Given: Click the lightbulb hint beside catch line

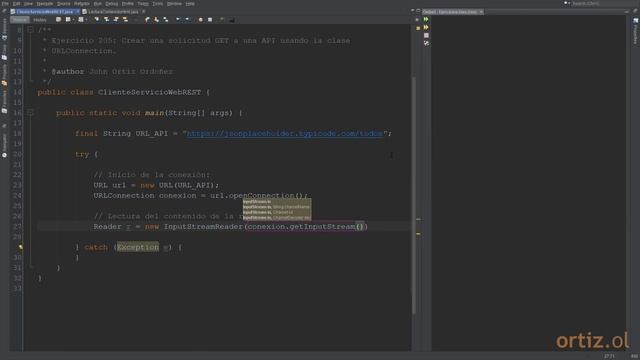Looking at the screenshot, I should pos(20,247).
